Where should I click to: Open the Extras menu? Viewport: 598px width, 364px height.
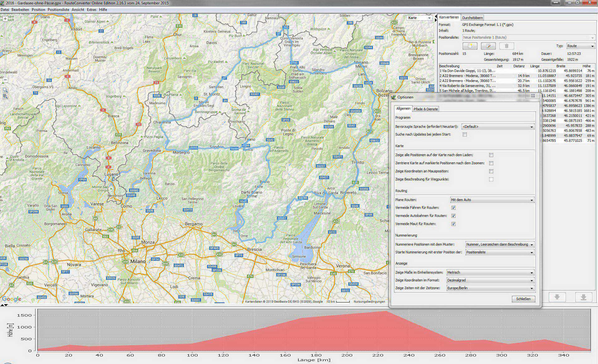(x=91, y=10)
